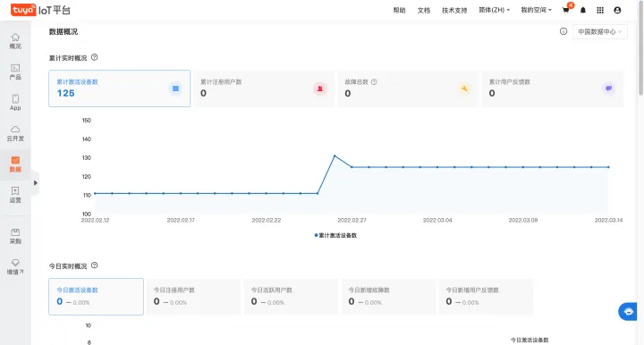Screen dimensions: 644x345
Task: Click the 2022.03.14 axis label
Action: pos(609,220)
